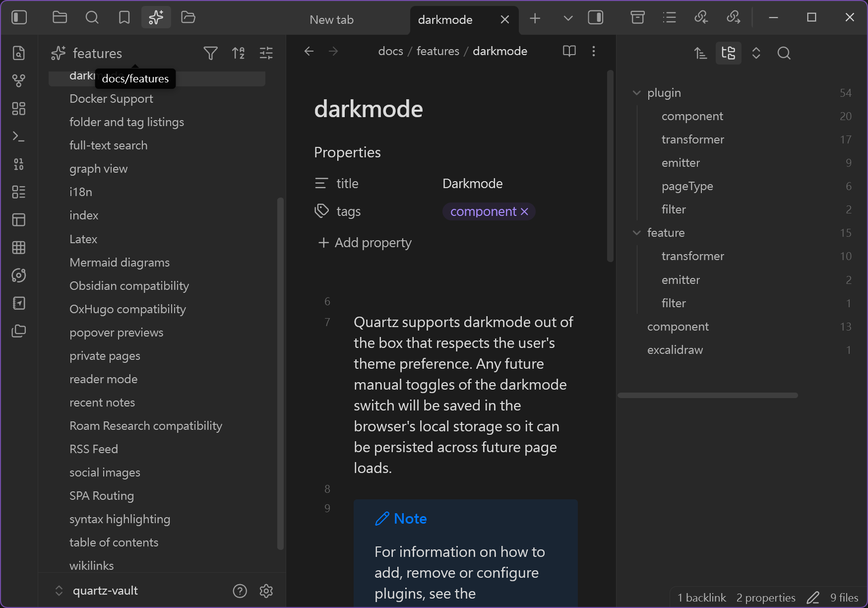Sort tags with the sort icon in tag pane
This screenshot has width=868, height=608.
(700, 53)
